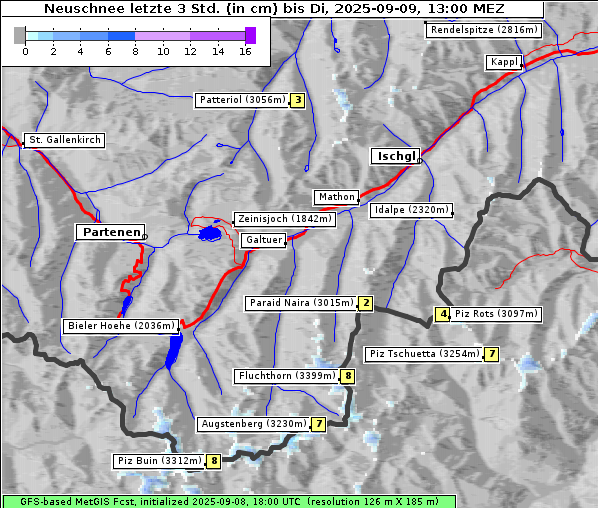This screenshot has width=598, height=508.
Task: Click the blue lake near Zeinisjoch
Action: tap(210, 233)
